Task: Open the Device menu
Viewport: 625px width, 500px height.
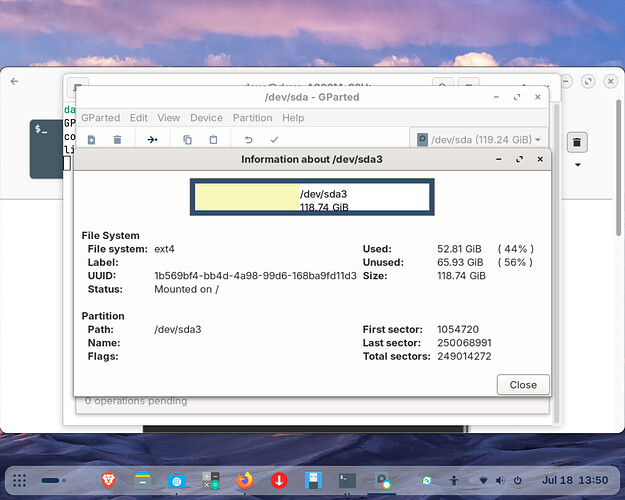Action: (206, 118)
